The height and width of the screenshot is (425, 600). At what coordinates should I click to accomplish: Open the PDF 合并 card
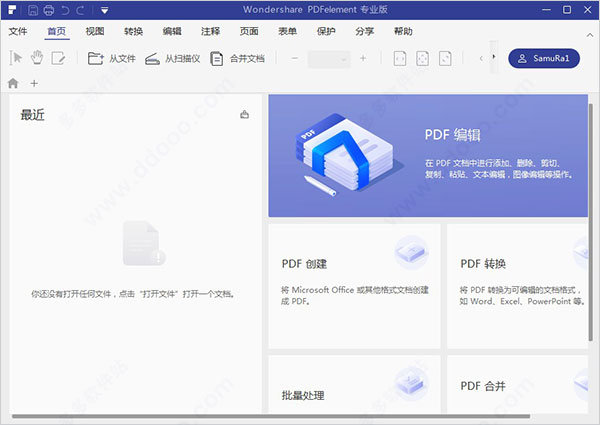coord(517,384)
